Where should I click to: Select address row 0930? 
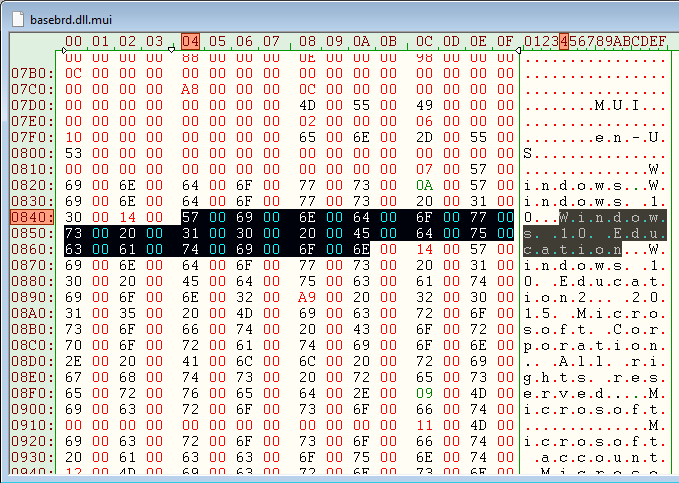point(32,457)
